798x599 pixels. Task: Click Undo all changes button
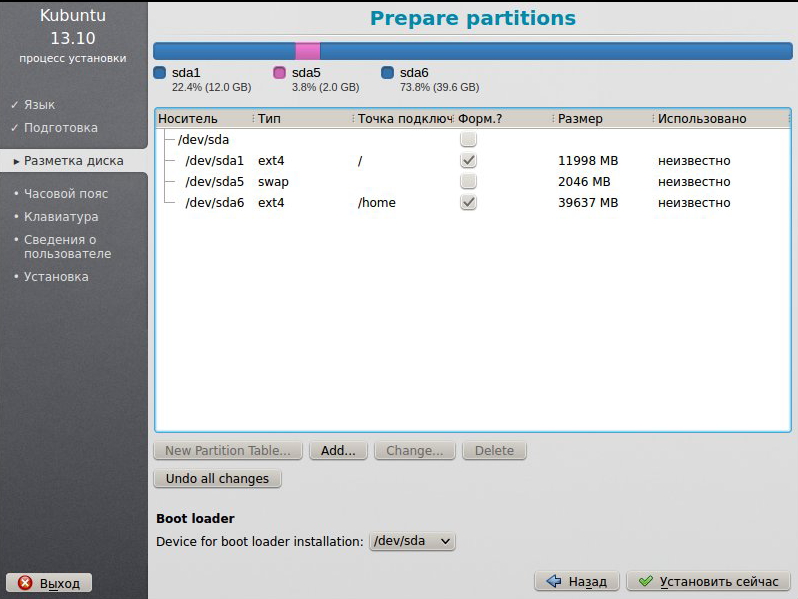click(x=217, y=478)
